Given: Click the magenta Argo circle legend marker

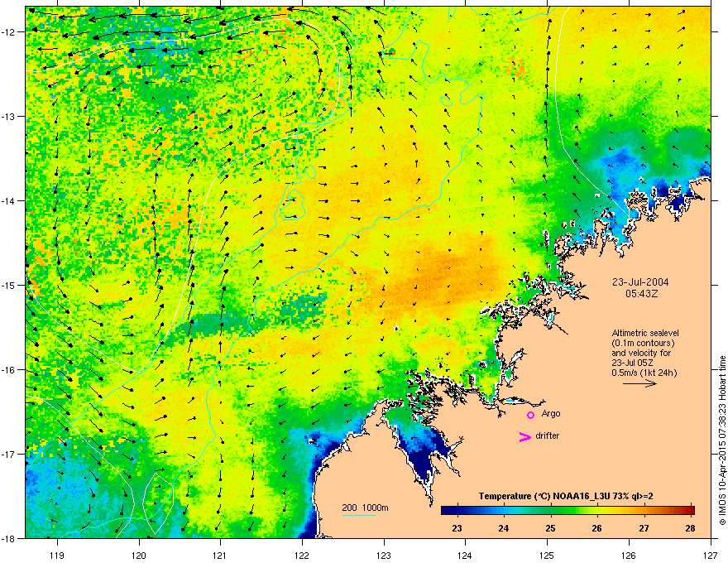Looking at the screenshot, I should pyautogui.click(x=530, y=415).
